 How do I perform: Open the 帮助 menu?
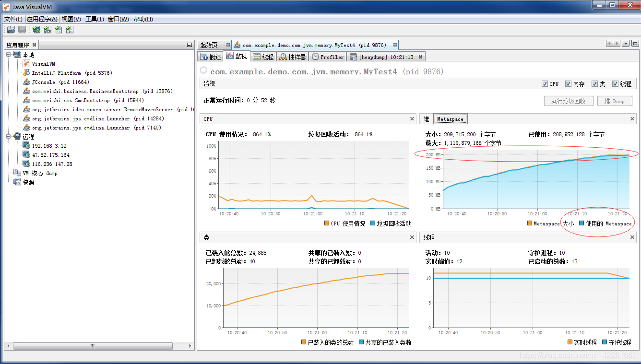click(143, 19)
